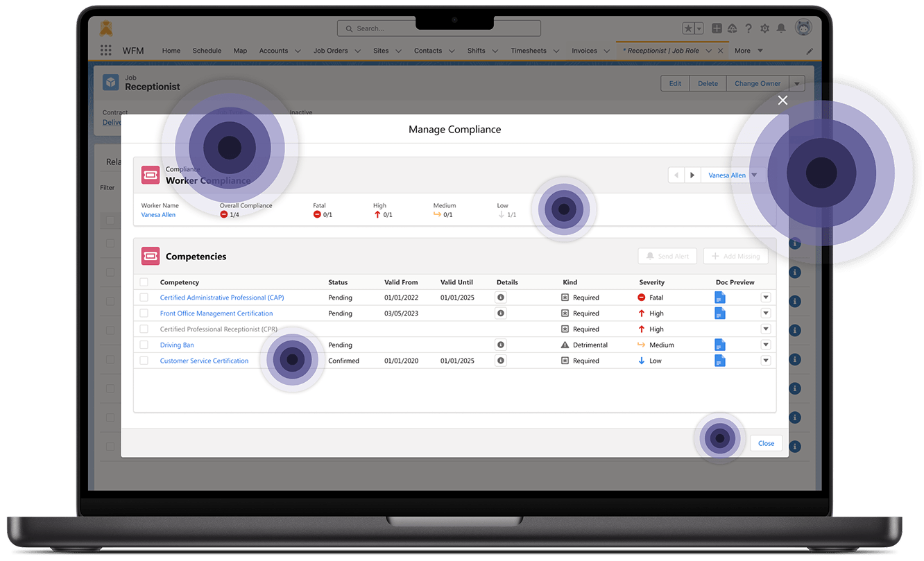Image resolution: width=924 pixels, height=561 pixels.
Task: Select the Driving Ban row checkbox
Action: 144,345
